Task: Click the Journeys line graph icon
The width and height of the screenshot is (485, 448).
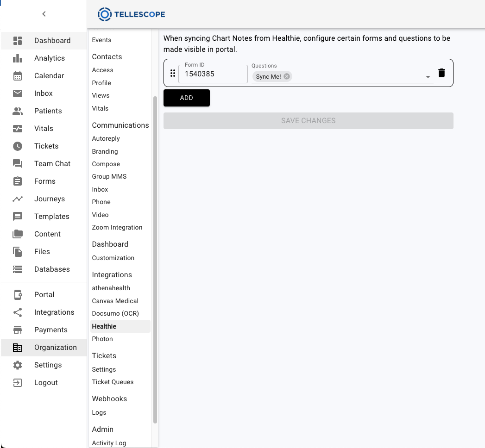Action: tap(18, 199)
